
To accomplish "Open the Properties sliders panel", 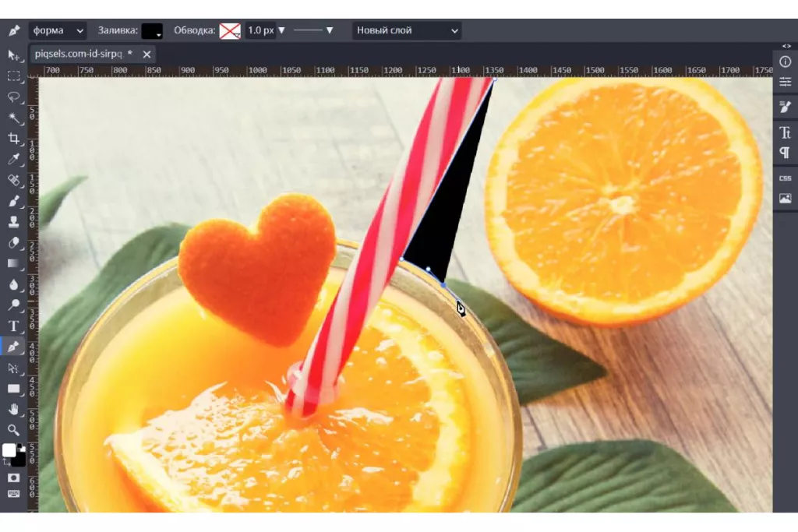I will (x=786, y=81).
